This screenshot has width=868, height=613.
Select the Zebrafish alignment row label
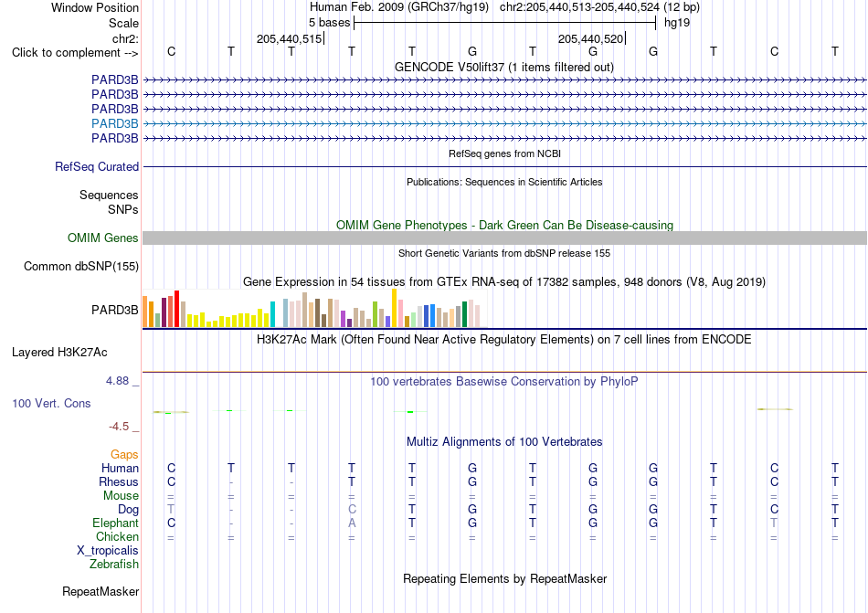114,565
